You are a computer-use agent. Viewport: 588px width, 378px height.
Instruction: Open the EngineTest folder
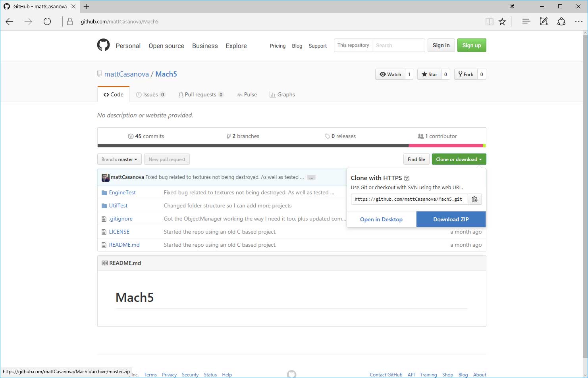(122, 192)
